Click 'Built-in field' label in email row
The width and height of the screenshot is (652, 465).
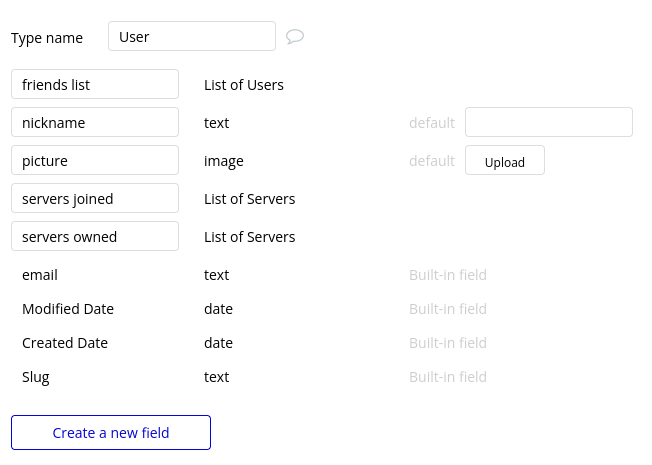coord(448,275)
